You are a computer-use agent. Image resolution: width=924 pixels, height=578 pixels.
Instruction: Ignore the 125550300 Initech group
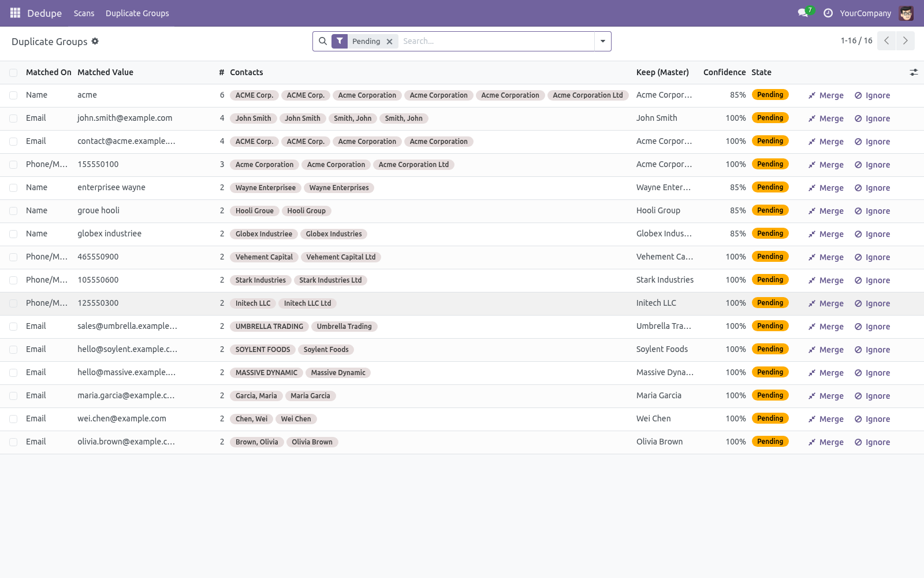(x=872, y=303)
